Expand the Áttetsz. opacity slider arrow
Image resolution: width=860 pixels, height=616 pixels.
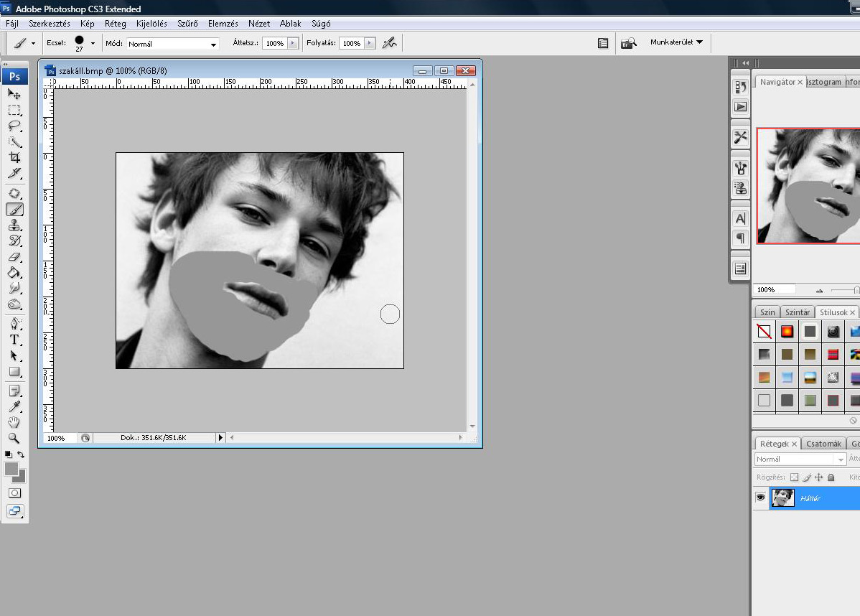pos(292,43)
